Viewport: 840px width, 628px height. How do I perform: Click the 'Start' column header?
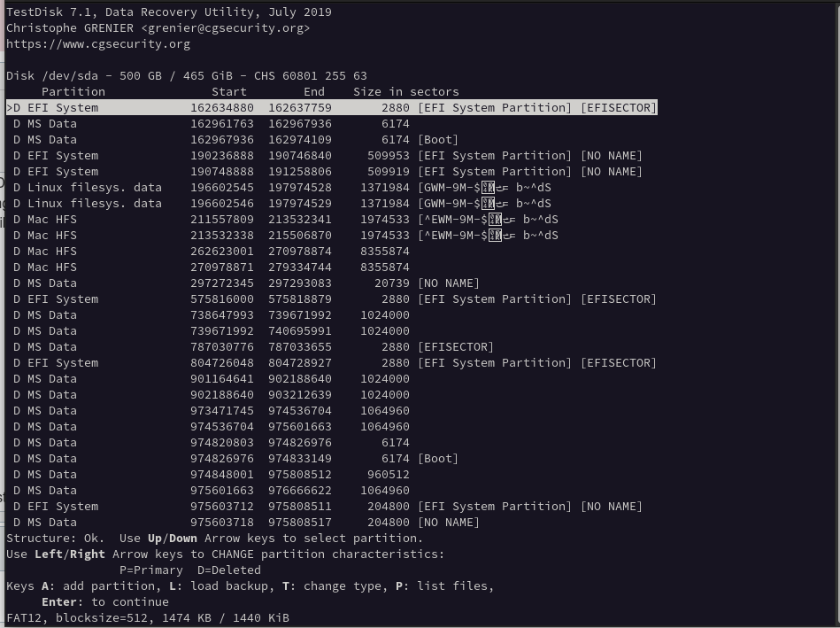pos(229,92)
